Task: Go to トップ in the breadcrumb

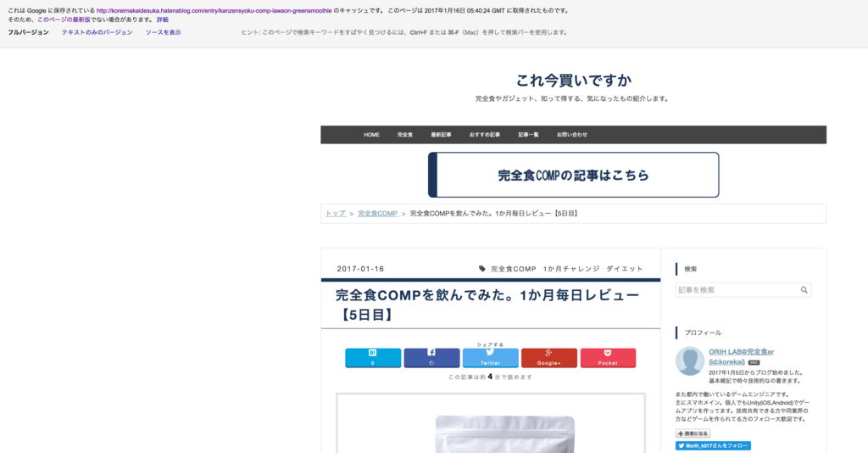Action: coord(336,213)
